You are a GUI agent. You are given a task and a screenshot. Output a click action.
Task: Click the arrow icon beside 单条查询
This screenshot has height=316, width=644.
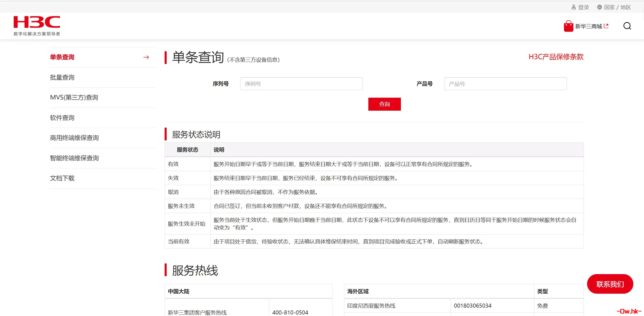[146, 57]
